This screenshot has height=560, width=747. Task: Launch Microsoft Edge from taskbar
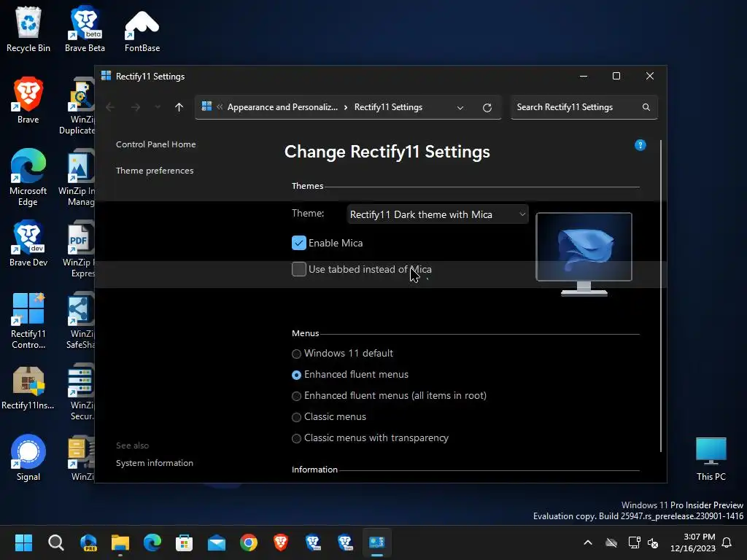point(152,542)
